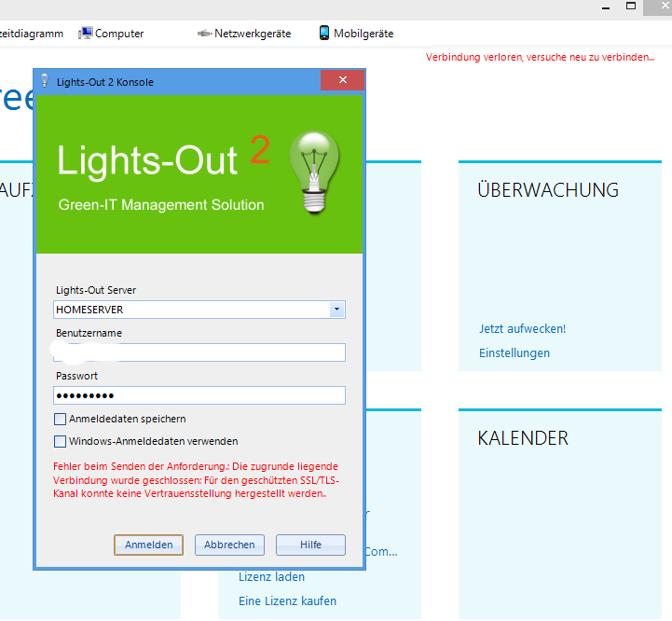
Task: Toggle Windows-Anmeldedaten verwenden checkbox
Action: point(60,441)
